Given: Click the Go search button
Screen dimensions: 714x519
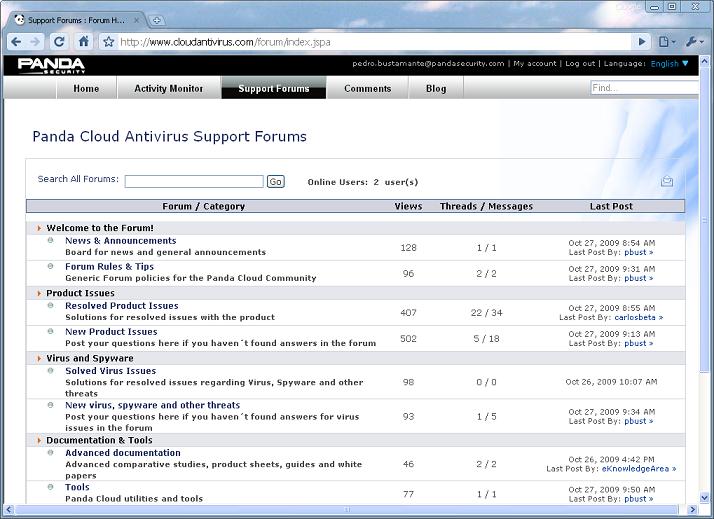Looking at the screenshot, I should pos(275,182).
